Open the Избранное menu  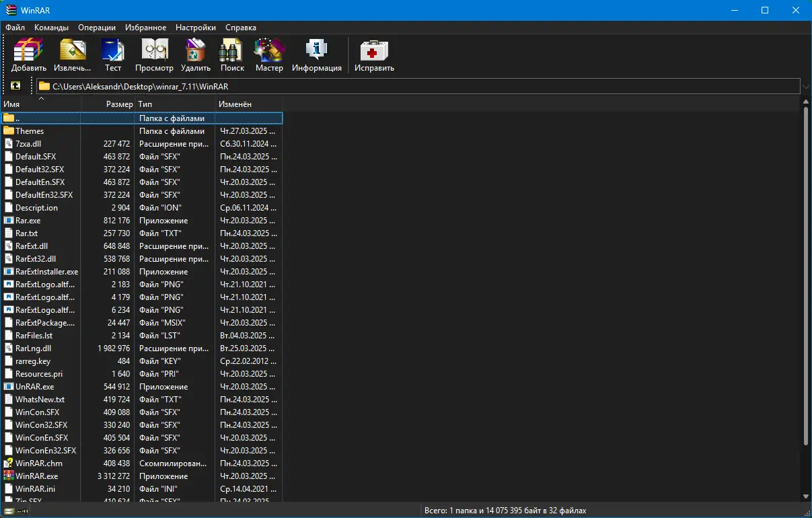(145, 28)
